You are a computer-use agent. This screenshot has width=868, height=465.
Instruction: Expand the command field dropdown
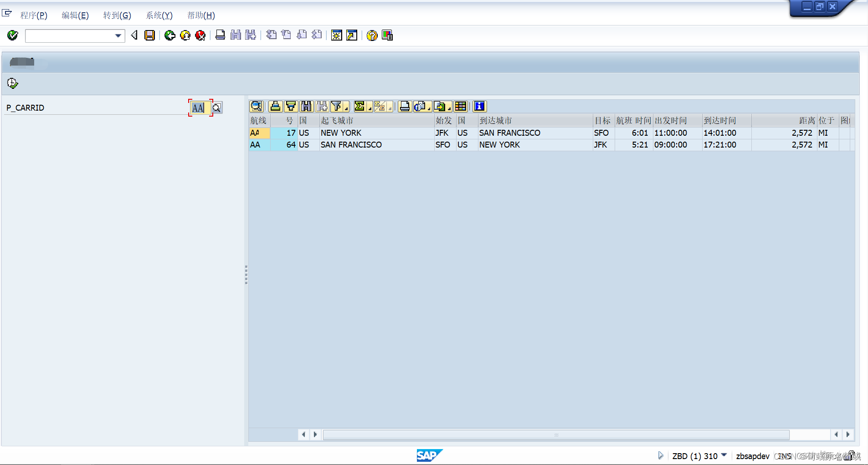pyautogui.click(x=119, y=36)
